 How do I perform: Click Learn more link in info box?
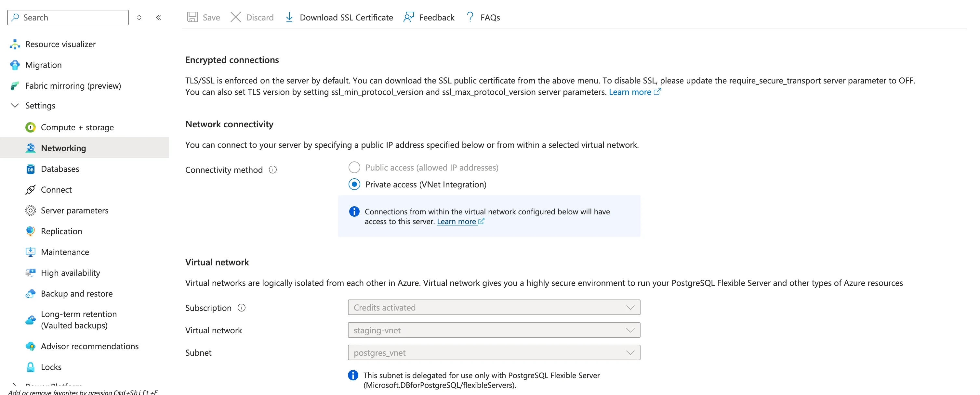tap(456, 222)
